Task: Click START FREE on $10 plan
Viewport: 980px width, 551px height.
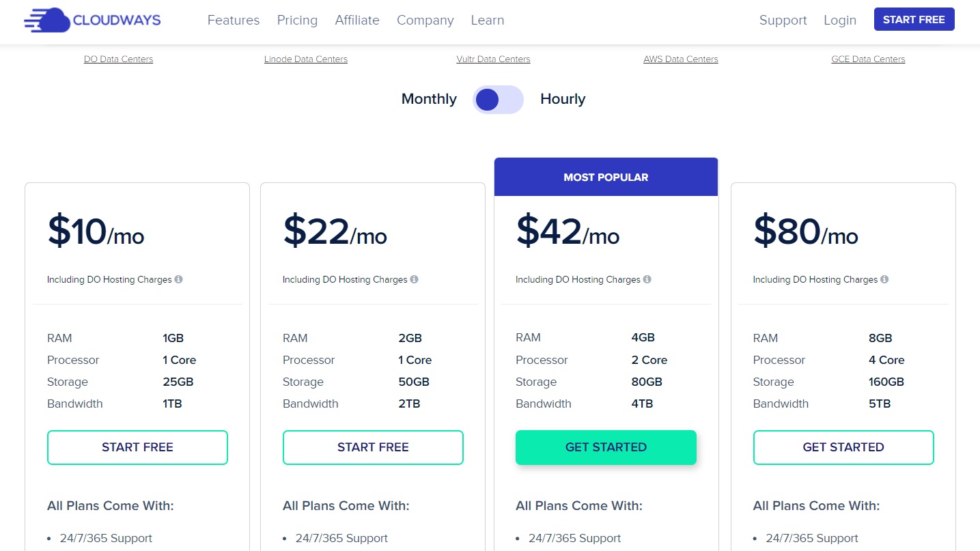Action: click(137, 447)
